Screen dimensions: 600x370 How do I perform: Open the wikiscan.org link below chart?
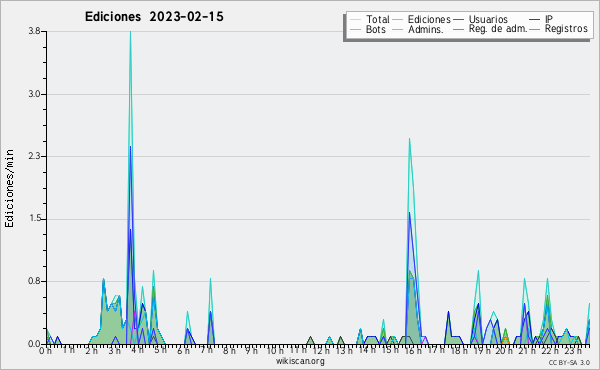(300, 361)
